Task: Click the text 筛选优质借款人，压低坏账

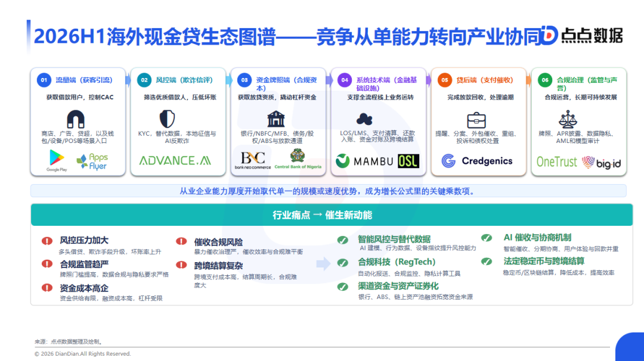Action: click(x=180, y=97)
